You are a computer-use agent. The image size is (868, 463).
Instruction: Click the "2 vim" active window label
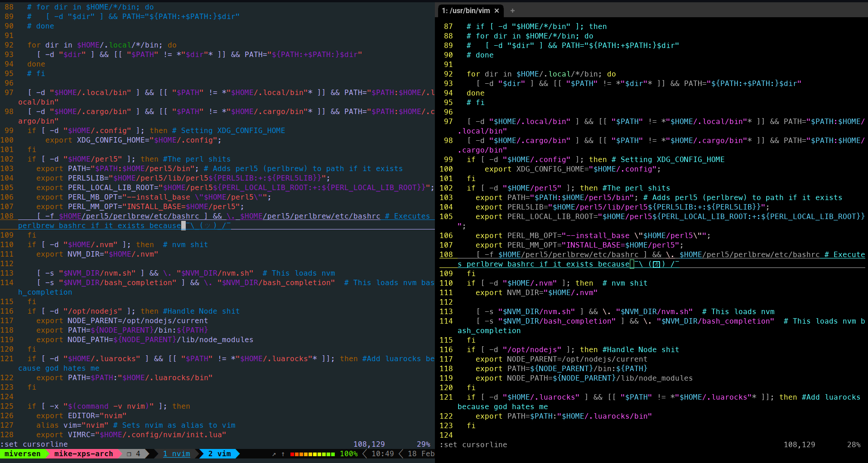[220, 453]
